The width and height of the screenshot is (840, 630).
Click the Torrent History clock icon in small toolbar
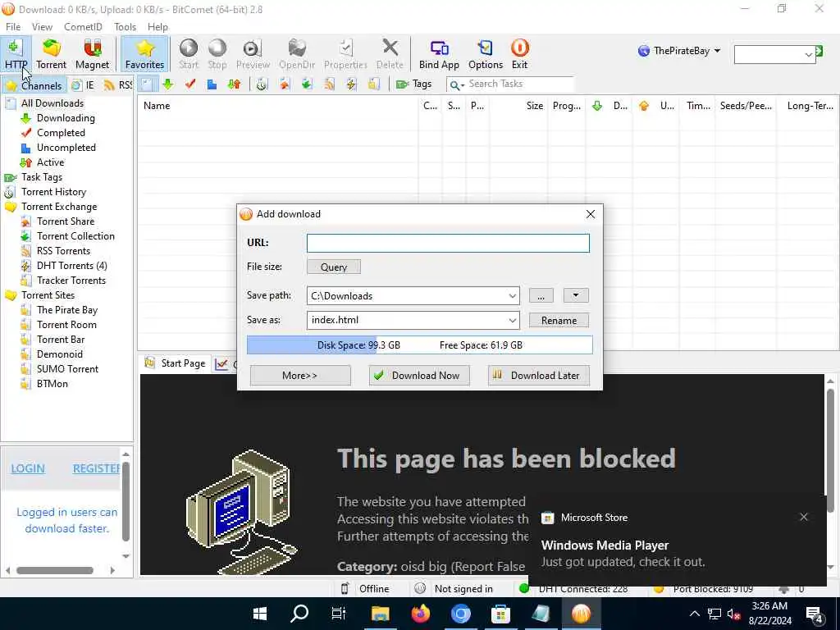point(262,84)
